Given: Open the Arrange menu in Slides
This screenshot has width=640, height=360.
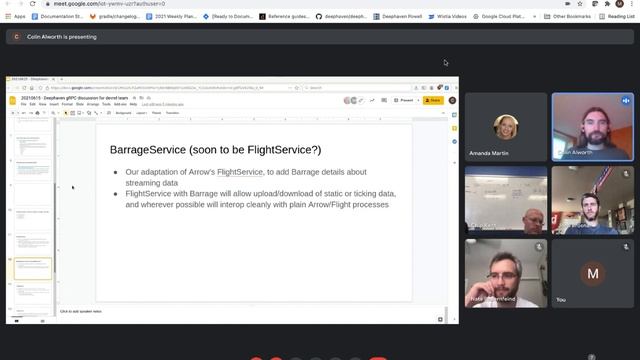Looking at the screenshot, I should click(93, 104).
